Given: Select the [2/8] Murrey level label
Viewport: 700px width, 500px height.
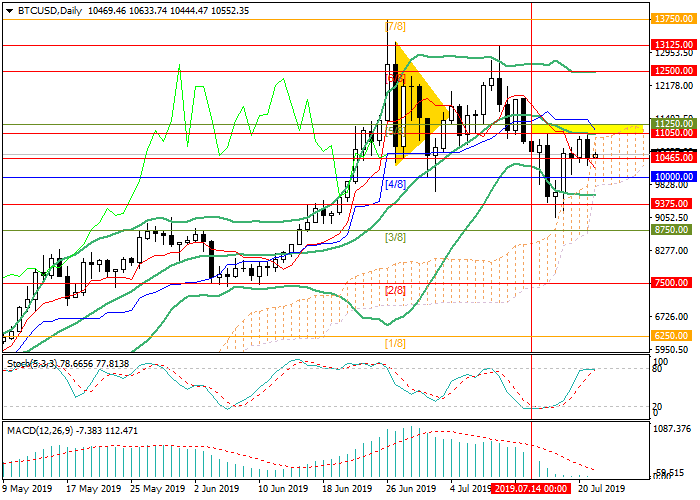Looking at the screenshot, I should (x=395, y=290).
